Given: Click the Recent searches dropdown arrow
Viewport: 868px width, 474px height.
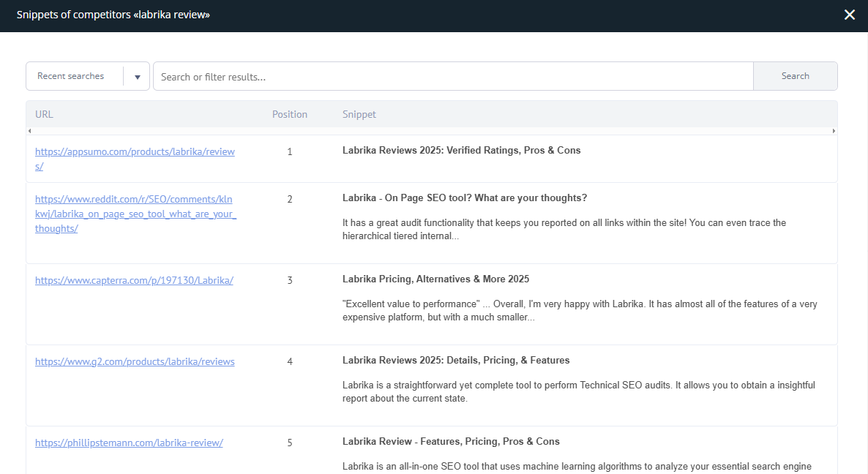Looking at the screenshot, I should (137, 77).
